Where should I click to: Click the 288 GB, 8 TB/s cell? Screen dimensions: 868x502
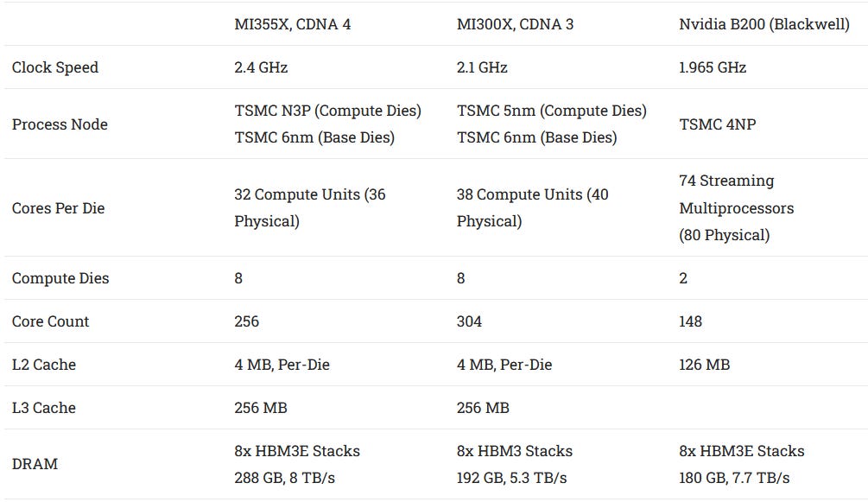point(284,478)
